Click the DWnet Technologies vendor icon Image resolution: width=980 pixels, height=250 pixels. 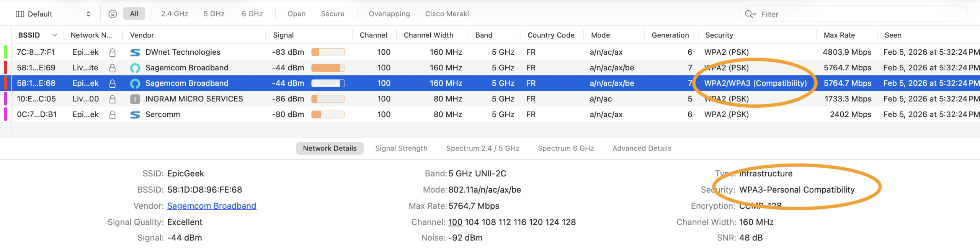point(135,52)
